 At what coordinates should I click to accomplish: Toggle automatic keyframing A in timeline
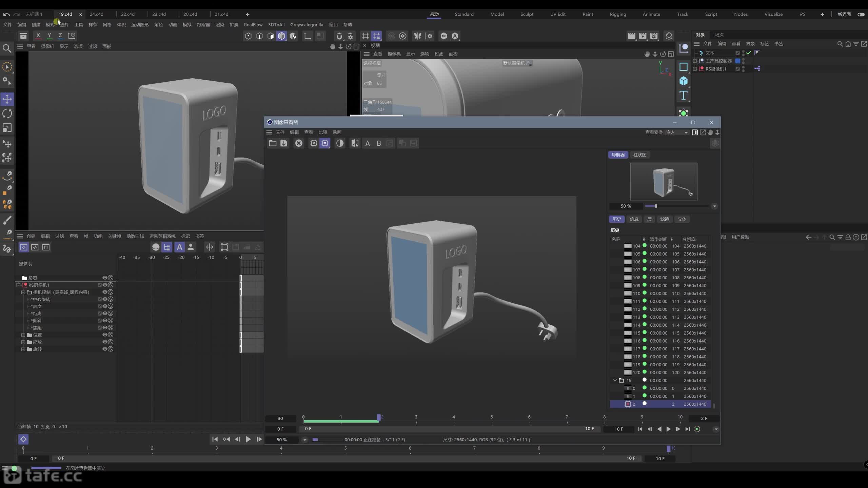click(179, 247)
